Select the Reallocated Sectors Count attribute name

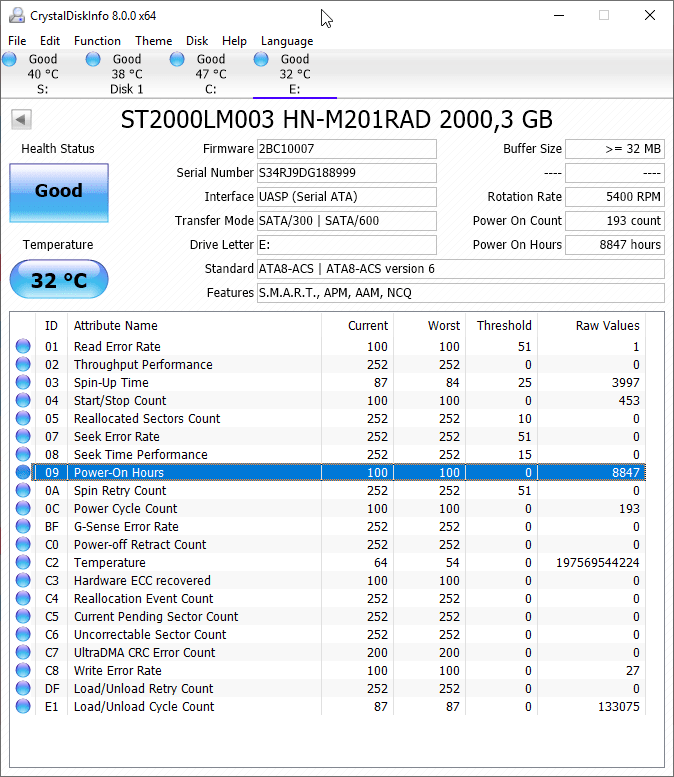(147, 419)
